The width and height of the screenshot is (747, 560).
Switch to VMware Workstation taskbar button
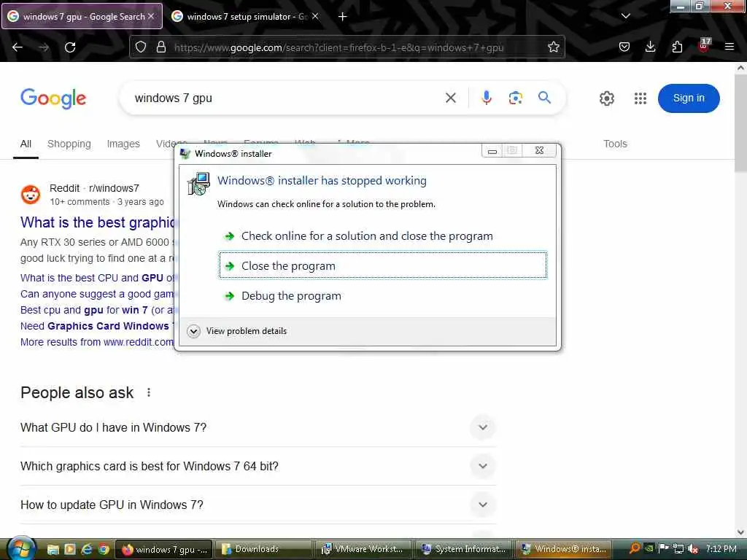[x=363, y=549]
